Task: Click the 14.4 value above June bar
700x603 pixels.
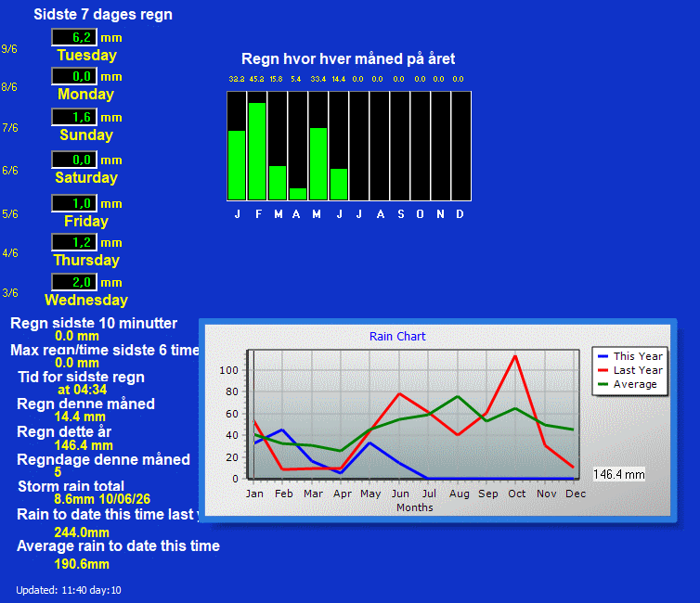Action: pos(338,79)
